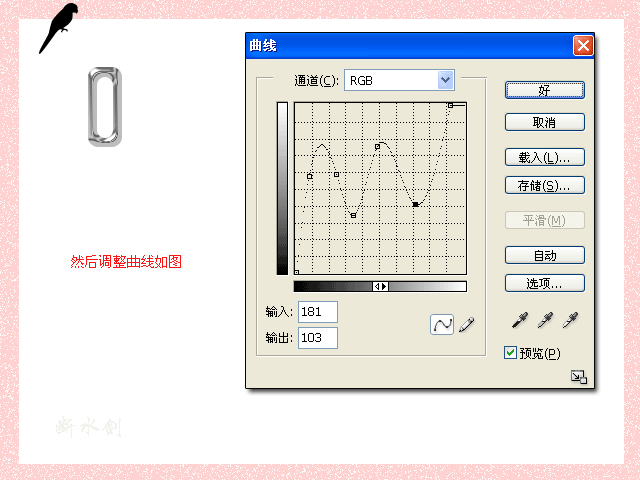The height and width of the screenshot is (480, 640).
Task: Select the black point eyedropper
Action: click(520, 321)
